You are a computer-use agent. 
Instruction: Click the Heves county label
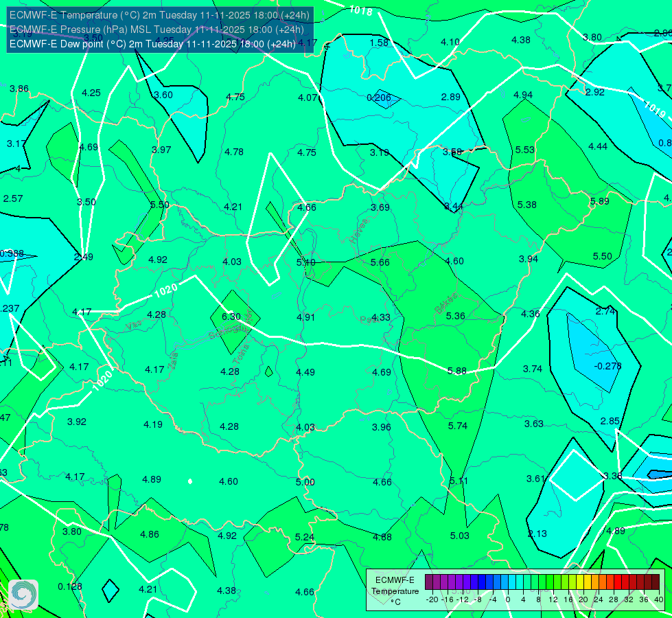click(359, 231)
